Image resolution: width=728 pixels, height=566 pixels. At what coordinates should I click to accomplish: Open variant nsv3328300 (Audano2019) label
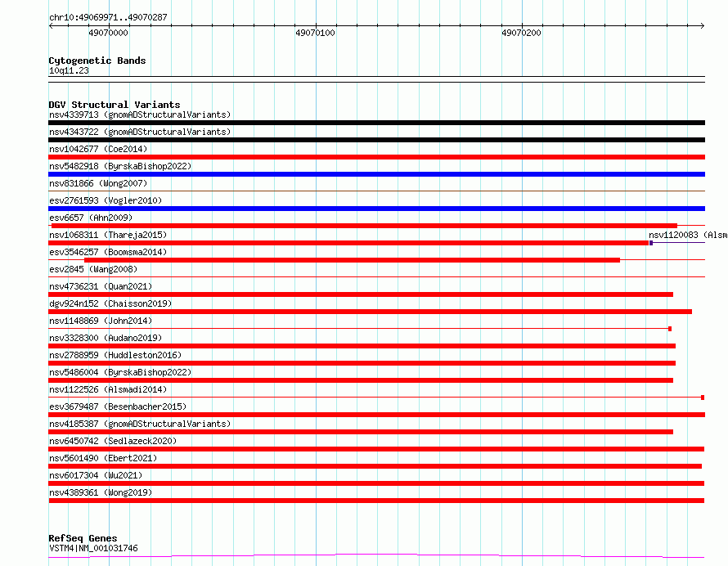tap(106, 338)
